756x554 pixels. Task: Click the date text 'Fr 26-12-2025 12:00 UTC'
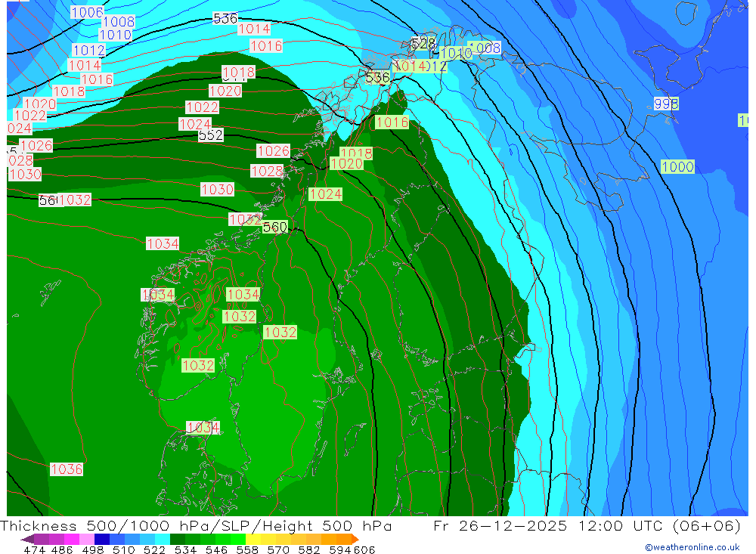pyautogui.click(x=547, y=525)
